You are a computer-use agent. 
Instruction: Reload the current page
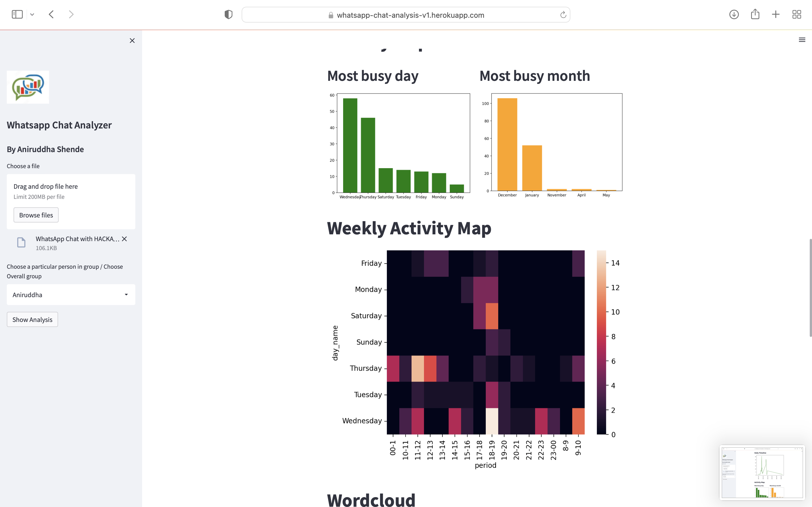pyautogui.click(x=563, y=15)
